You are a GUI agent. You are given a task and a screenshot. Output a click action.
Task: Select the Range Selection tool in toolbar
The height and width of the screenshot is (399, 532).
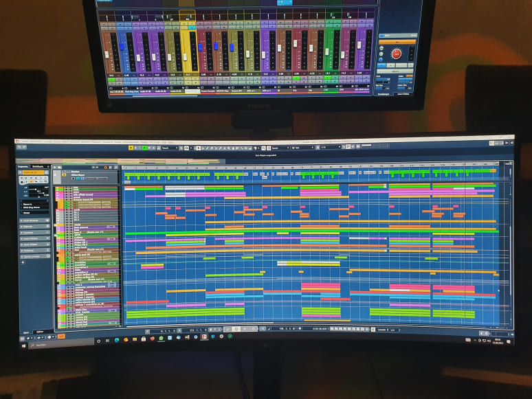point(203,148)
